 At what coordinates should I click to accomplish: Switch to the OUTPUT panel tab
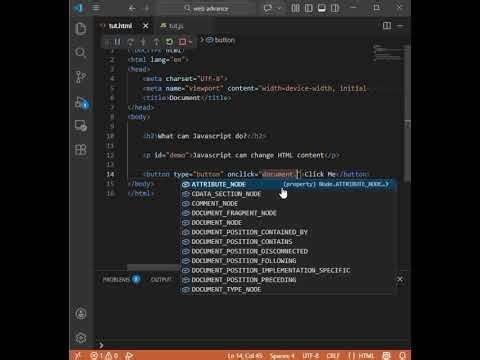(x=161, y=279)
